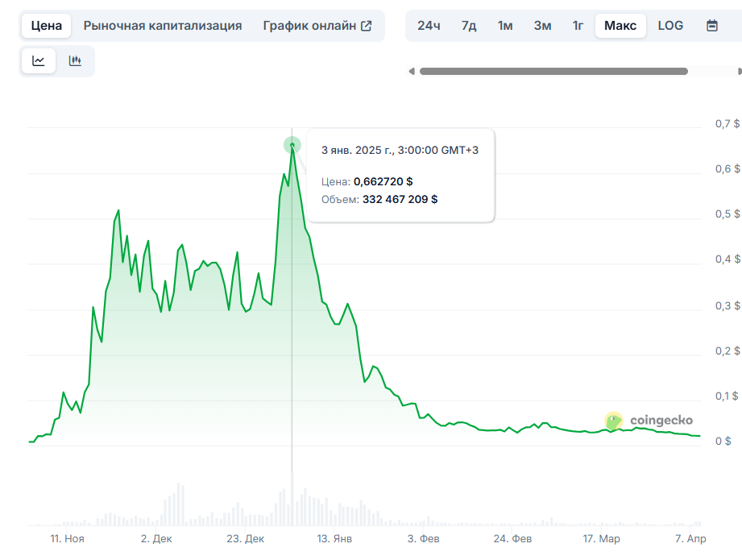
Task: Switch to the candlestick chart icon
Action: [x=75, y=61]
